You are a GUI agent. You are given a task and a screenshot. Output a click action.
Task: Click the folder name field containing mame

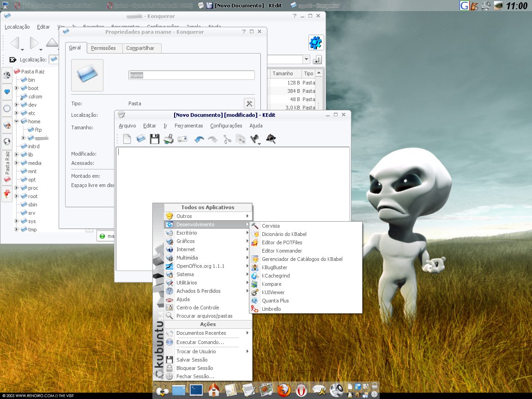point(192,75)
